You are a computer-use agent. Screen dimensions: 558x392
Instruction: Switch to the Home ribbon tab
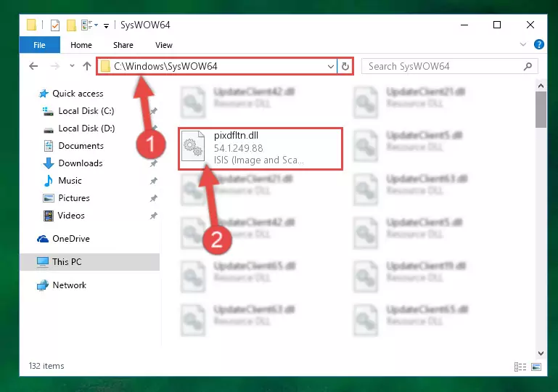(81, 45)
